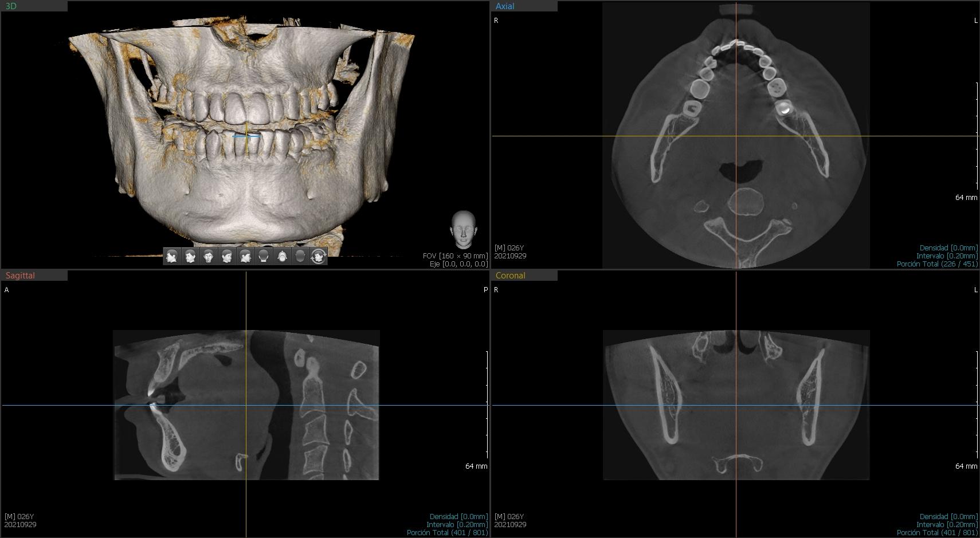Click the FOV text in 3D view

455,256
